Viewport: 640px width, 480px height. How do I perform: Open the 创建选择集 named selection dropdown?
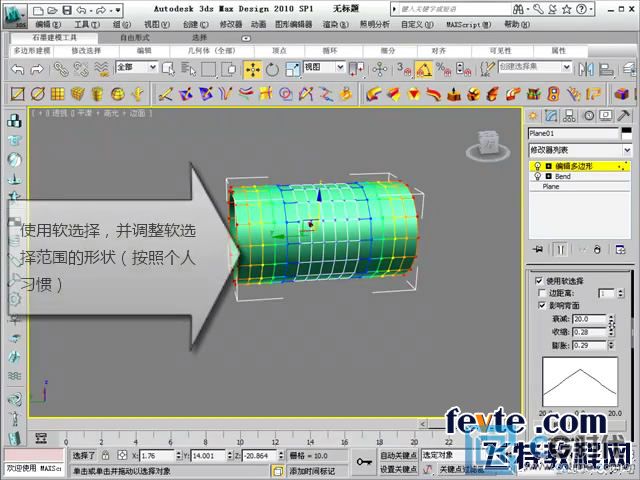pos(567,67)
